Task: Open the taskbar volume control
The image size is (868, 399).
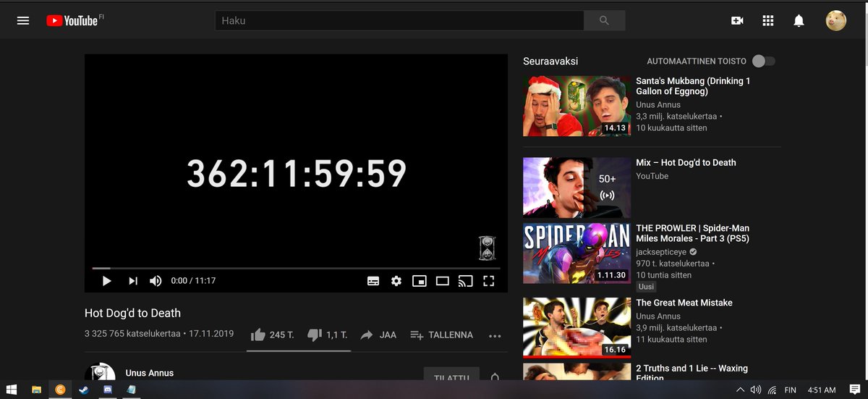Action: point(756,390)
